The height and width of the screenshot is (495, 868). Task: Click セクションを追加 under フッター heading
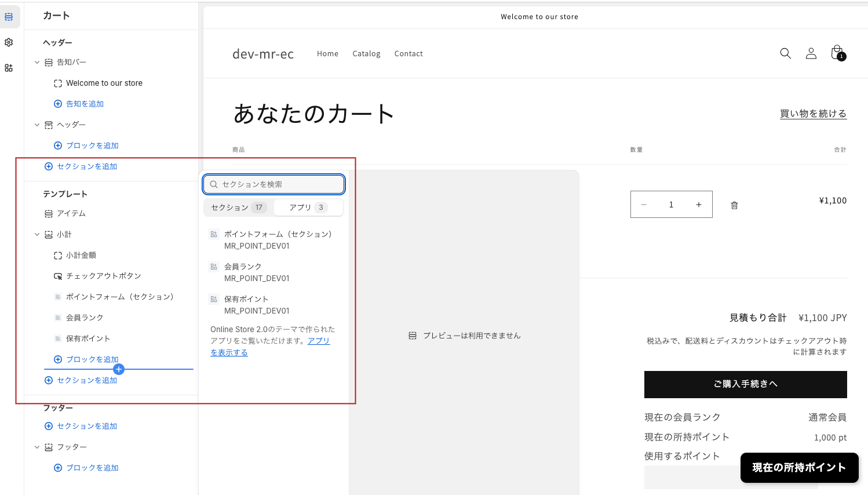87,426
